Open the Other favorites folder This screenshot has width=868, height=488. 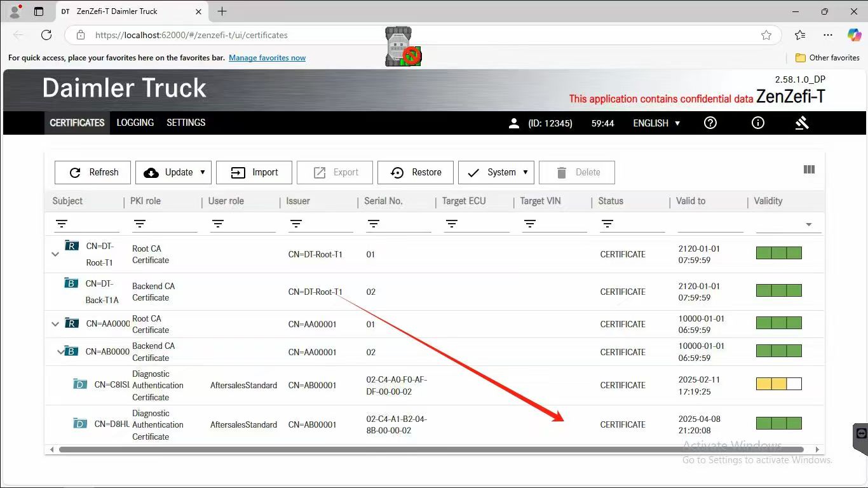[827, 58]
